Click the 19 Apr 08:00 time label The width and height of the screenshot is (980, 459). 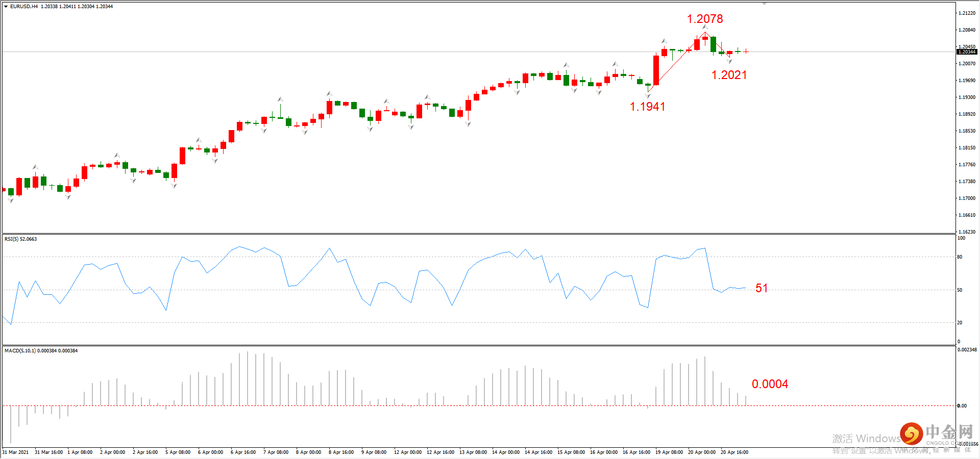[x=669, y=452]
